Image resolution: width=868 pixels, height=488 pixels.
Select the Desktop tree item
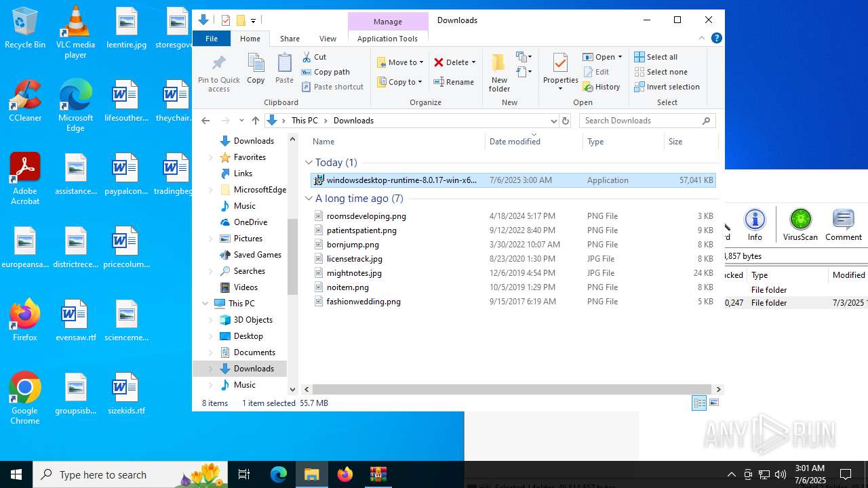tap(248, 336)
